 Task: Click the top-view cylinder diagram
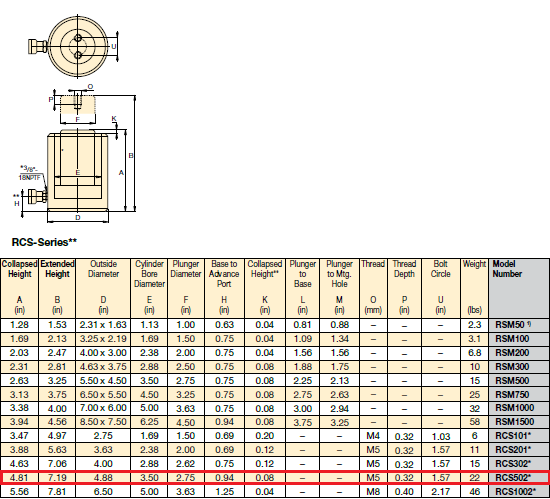(x=74, y=46)
